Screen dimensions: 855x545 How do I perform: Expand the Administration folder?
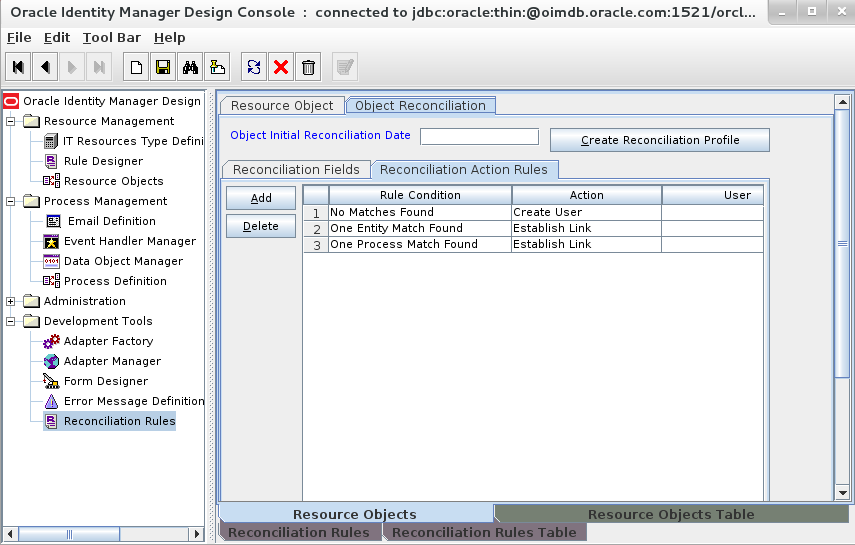click(10, 301)
